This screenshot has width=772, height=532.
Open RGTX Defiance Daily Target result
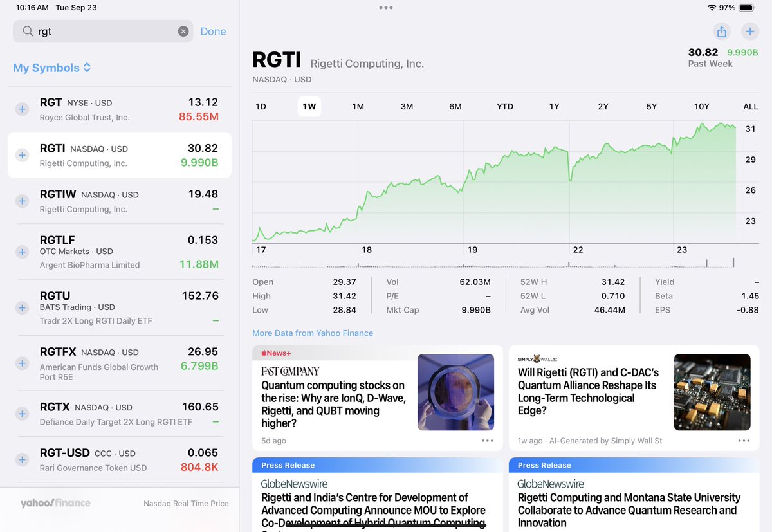click(x=120, y=414)
